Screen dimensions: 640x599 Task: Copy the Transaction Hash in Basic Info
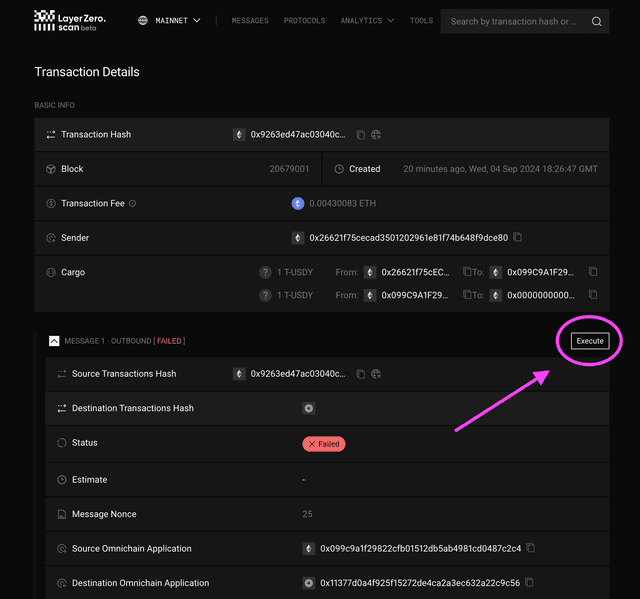coord(361,135)
